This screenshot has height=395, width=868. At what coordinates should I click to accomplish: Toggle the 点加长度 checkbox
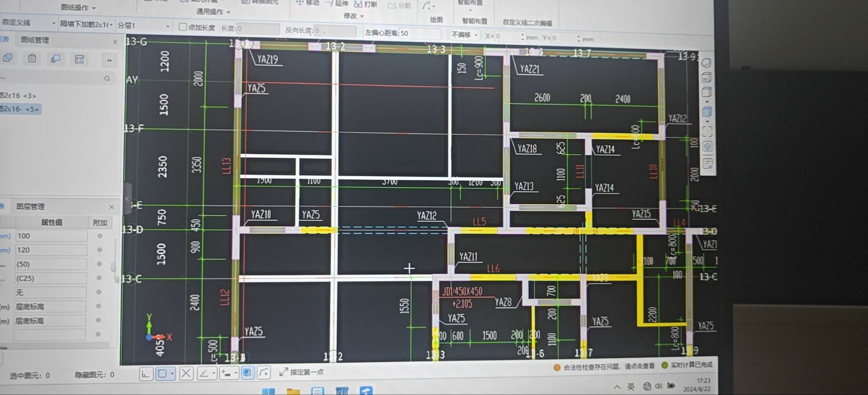pyautogui.click(x=183, y=27)
